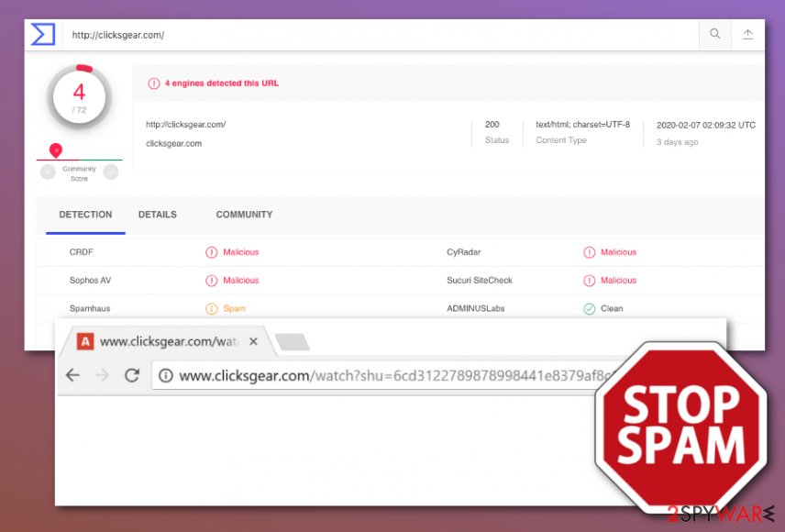Click the red community score marker pin
The width and height of the screenshot is (785, 532).
56,150
